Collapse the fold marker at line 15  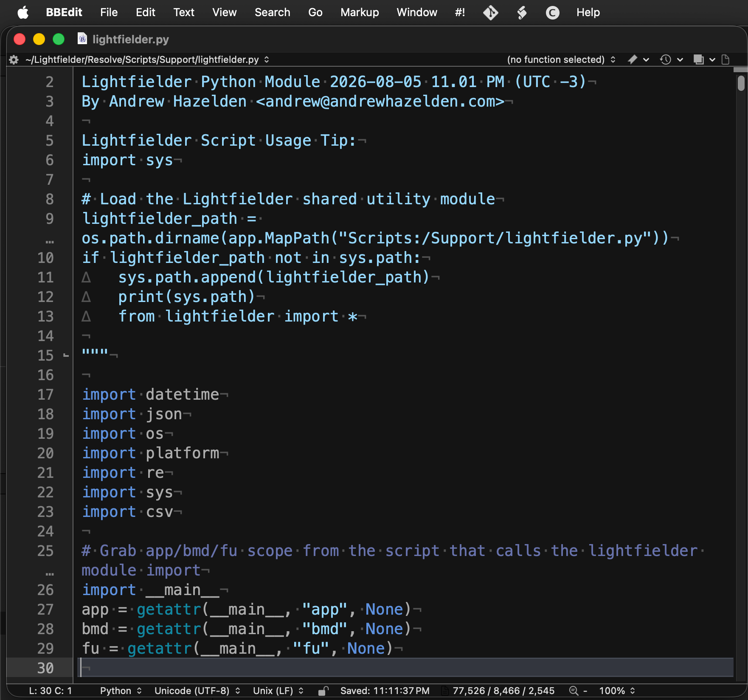[x=66, y=355]
